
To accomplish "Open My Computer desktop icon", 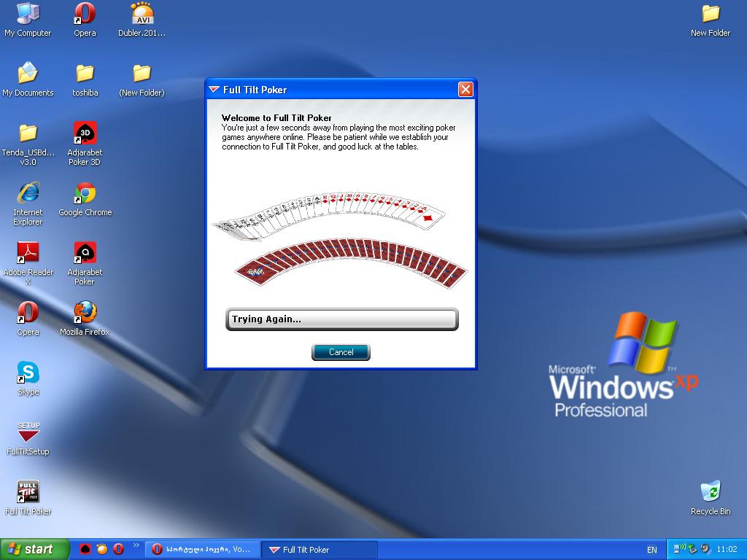I will (28, 20).
